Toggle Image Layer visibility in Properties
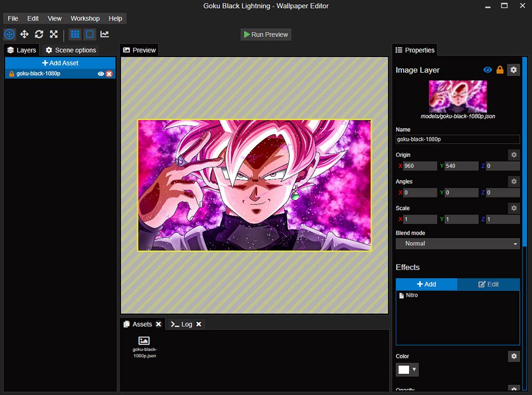 point(487,70)
